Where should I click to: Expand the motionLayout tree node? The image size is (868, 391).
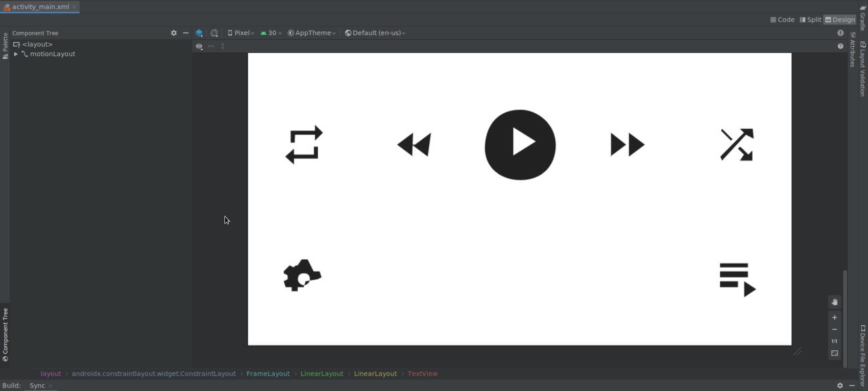(x=16, y=54)
